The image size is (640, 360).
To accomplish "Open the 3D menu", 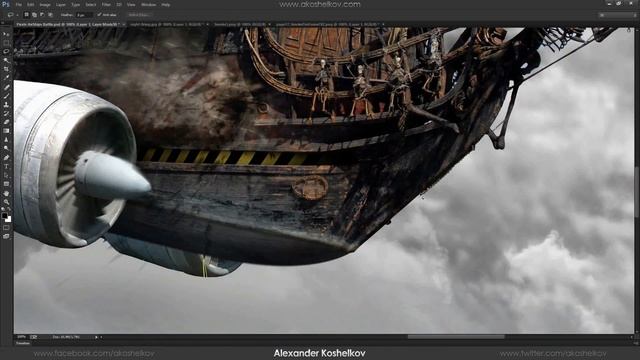I will tap(119, 4).
